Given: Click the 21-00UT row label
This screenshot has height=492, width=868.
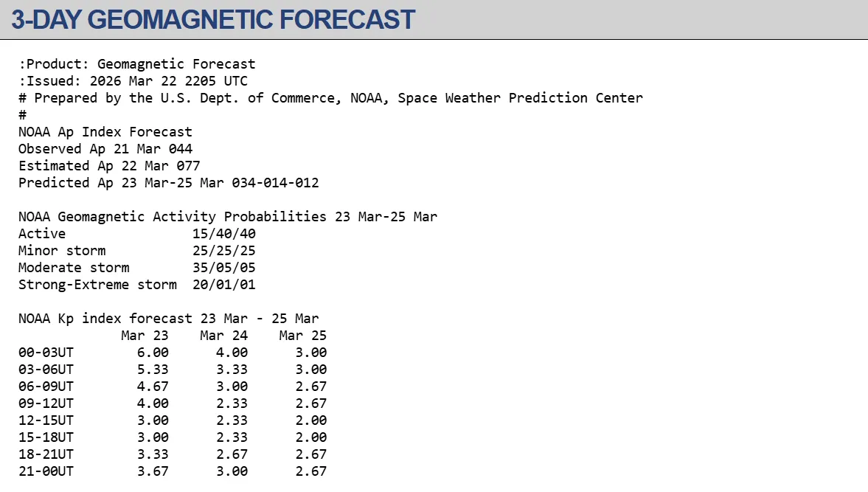Looking at the screenshot, I should (x=46, y=471).
